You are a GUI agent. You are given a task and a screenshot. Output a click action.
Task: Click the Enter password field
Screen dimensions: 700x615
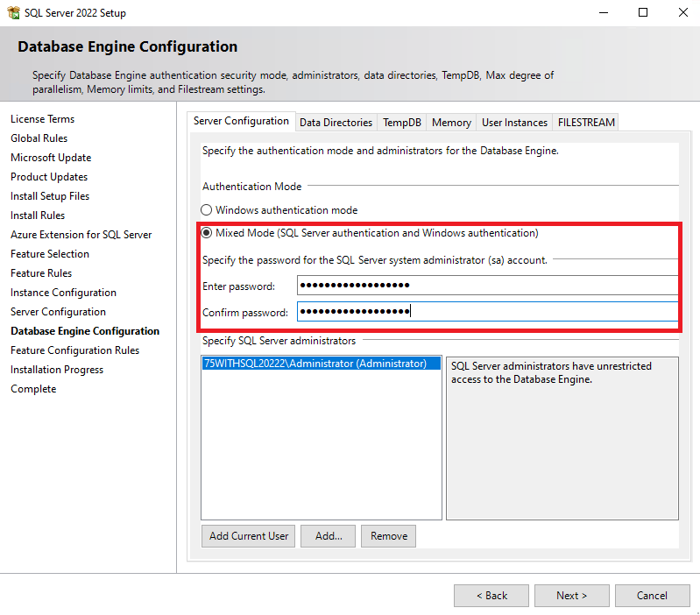click(x=487, y=286)
